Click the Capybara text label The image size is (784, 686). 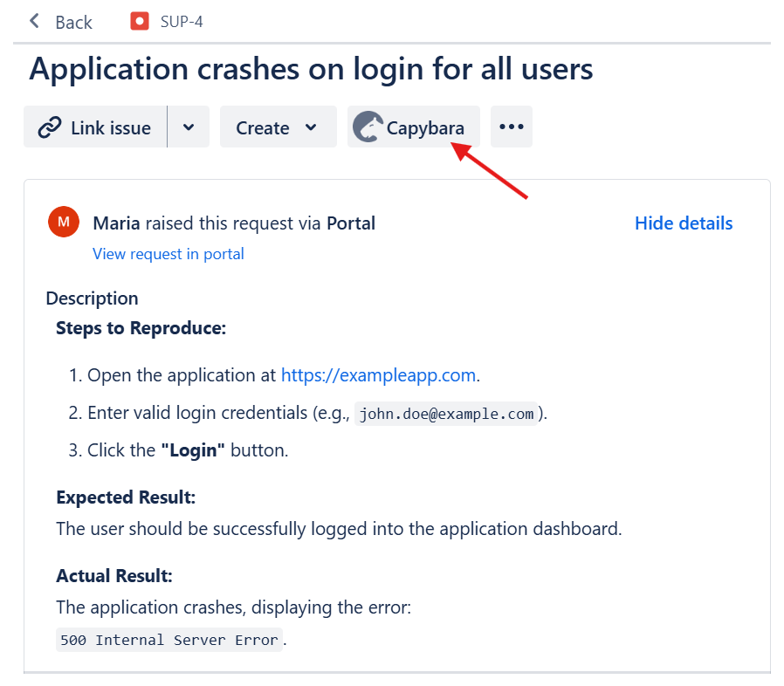tap(425, 128)
